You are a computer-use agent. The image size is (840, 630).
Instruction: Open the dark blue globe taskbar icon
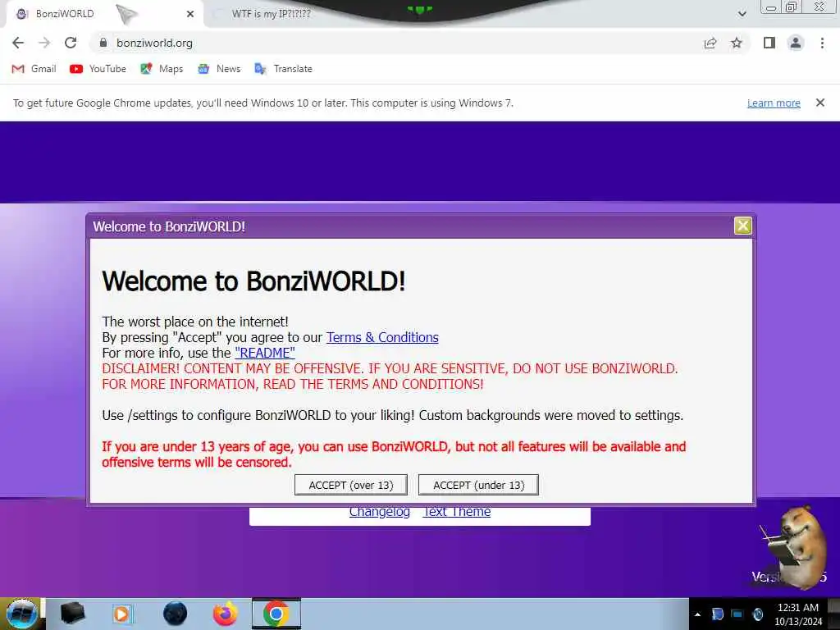(x=175, y=614)
